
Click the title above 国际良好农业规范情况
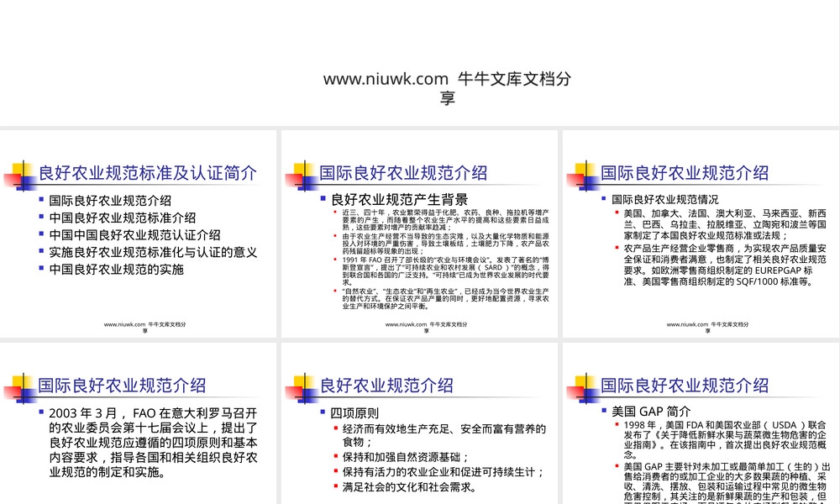685,173
